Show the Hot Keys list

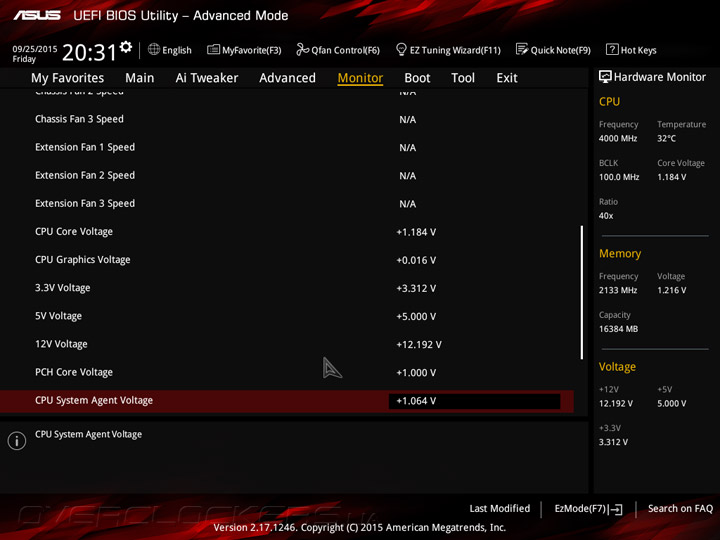638,50
